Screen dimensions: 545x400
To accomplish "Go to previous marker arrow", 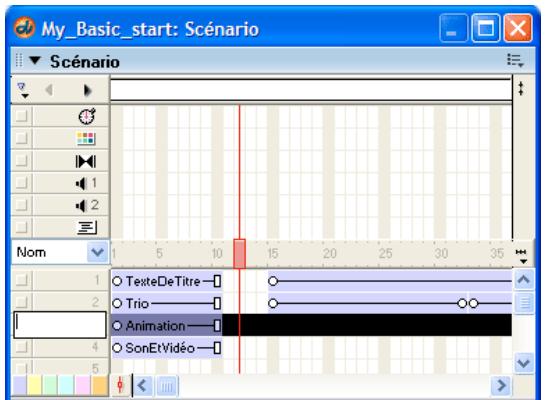I will [49, 90].
